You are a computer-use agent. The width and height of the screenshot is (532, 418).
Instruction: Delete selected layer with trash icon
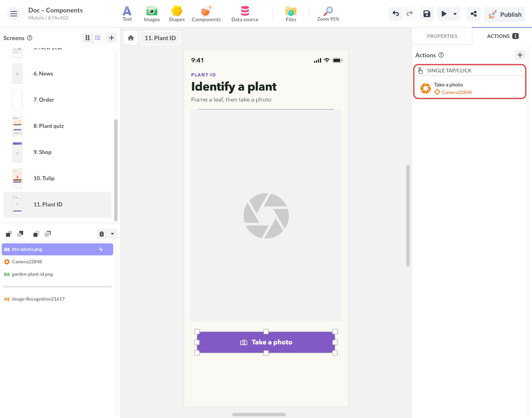(102, 234)
